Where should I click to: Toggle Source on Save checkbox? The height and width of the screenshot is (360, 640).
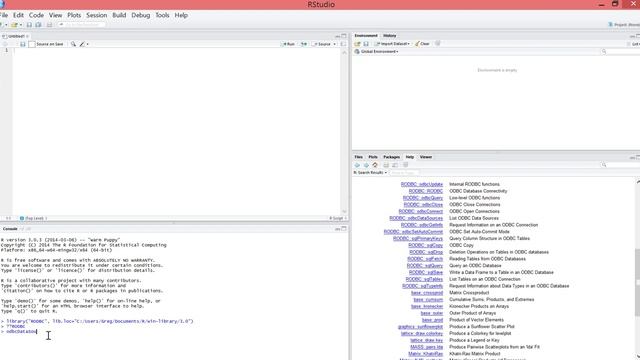pyautogui.click(x=32, y=44)
